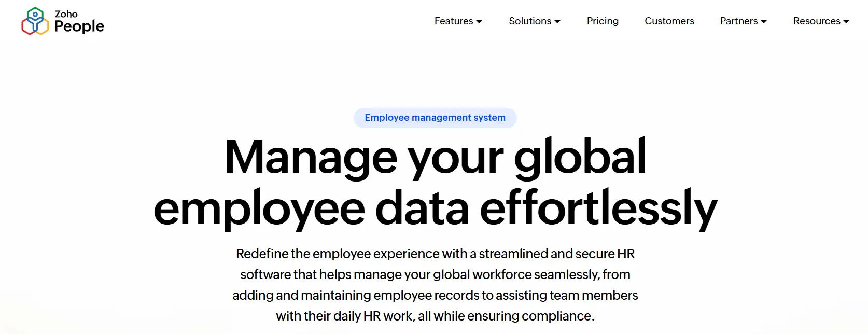Click the HR software description paragraph

pyautogui.click(x=435, y=284)
